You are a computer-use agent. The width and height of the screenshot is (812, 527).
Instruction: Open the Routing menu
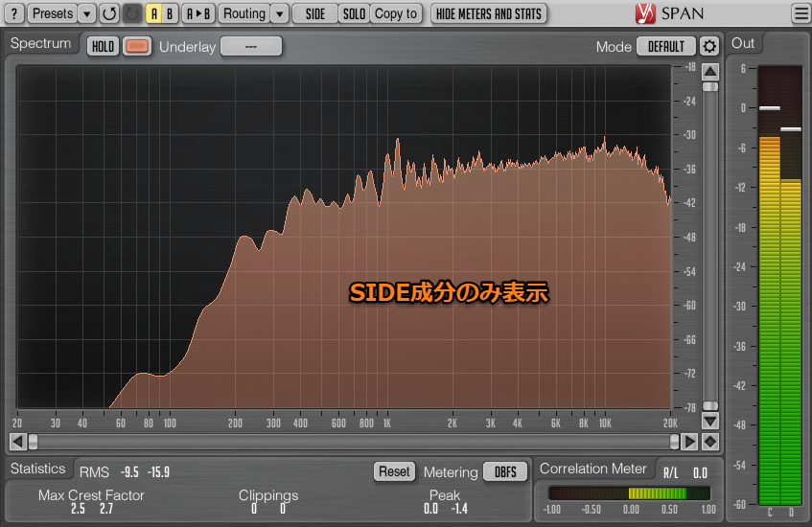pyautogui.click(x=244, y=13)
